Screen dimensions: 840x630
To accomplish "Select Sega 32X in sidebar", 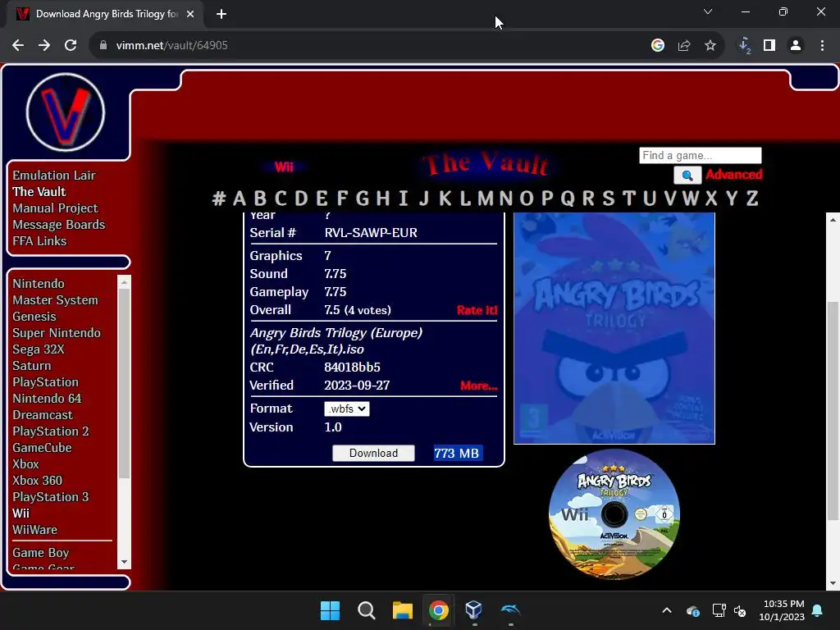I will 39,349.
